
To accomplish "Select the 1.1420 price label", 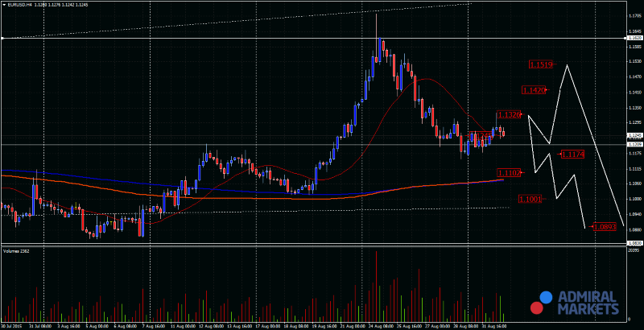I will [x=533, y=90].
